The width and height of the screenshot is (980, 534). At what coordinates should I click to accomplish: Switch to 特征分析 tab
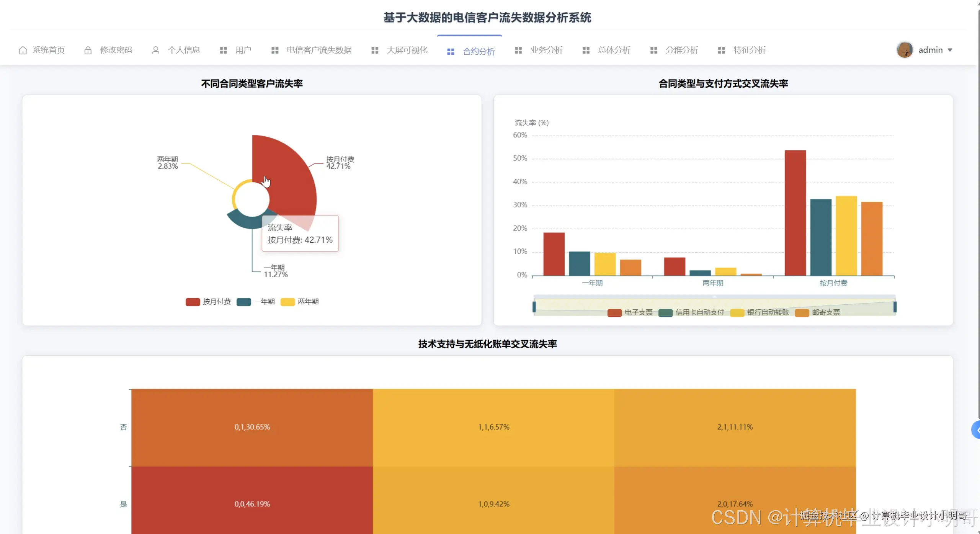click(749, 50)
